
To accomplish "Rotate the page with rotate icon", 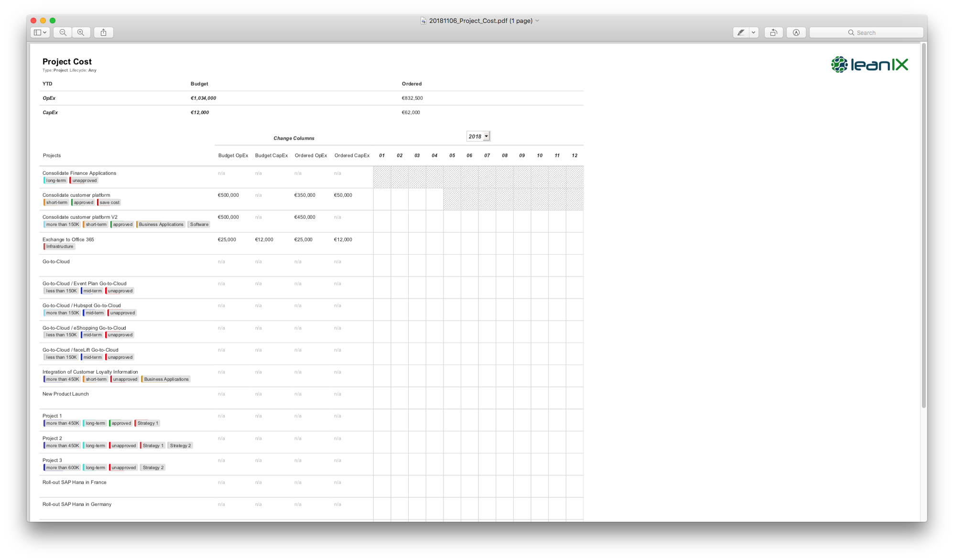I will (x=773, y=32).
